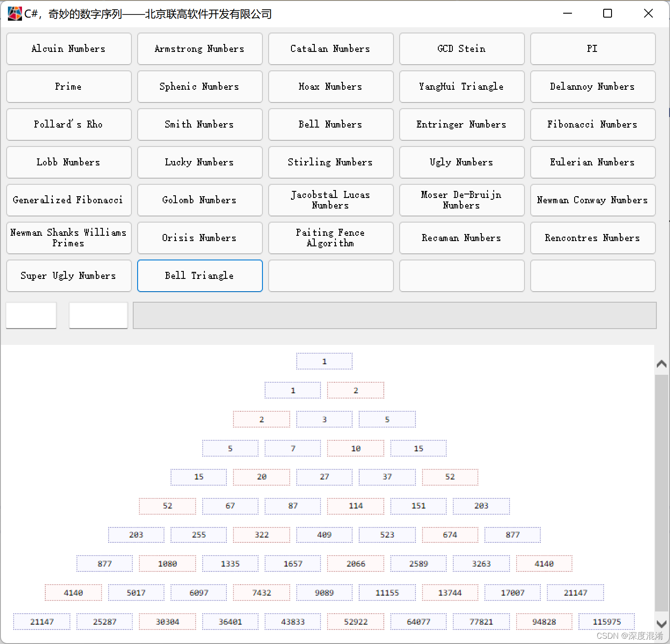Select Lucky Numbers
Viewport: 670px width, 644px height.
click(200, 162)
